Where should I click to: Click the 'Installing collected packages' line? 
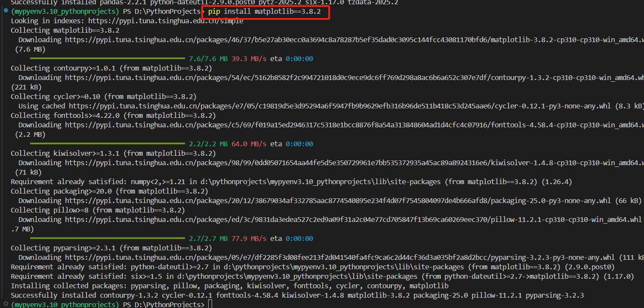230,286
